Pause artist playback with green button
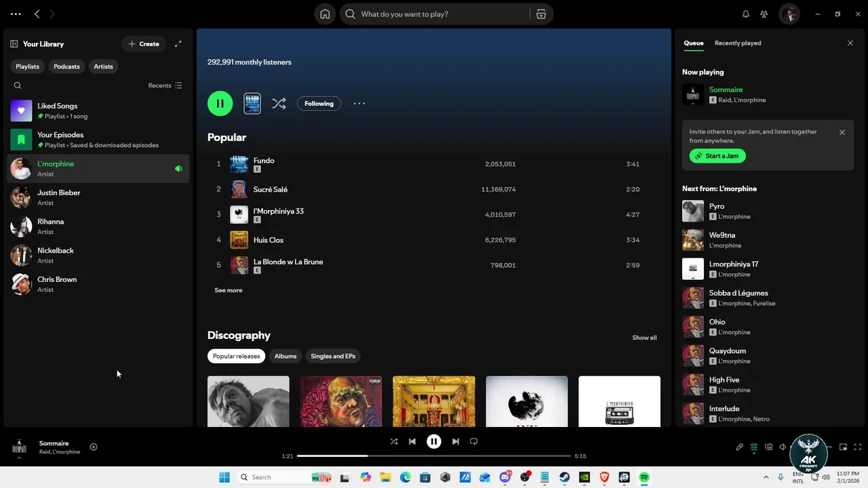 pos(220,104)
